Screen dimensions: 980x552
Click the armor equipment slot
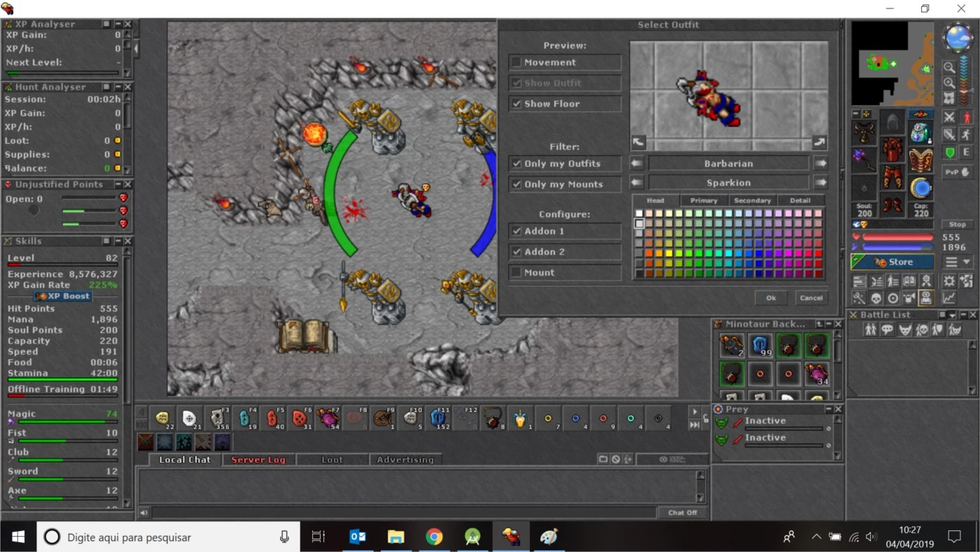(x=893, y=149)
